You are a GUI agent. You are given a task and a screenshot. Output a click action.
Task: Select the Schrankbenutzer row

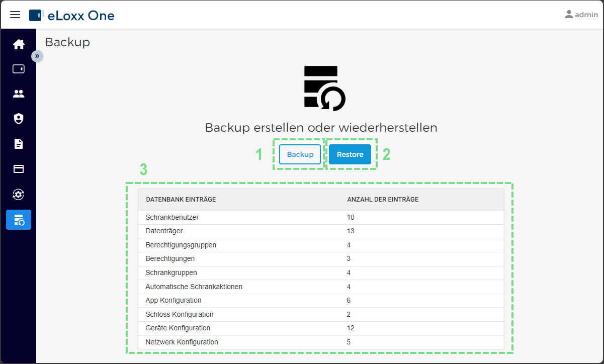321,217
